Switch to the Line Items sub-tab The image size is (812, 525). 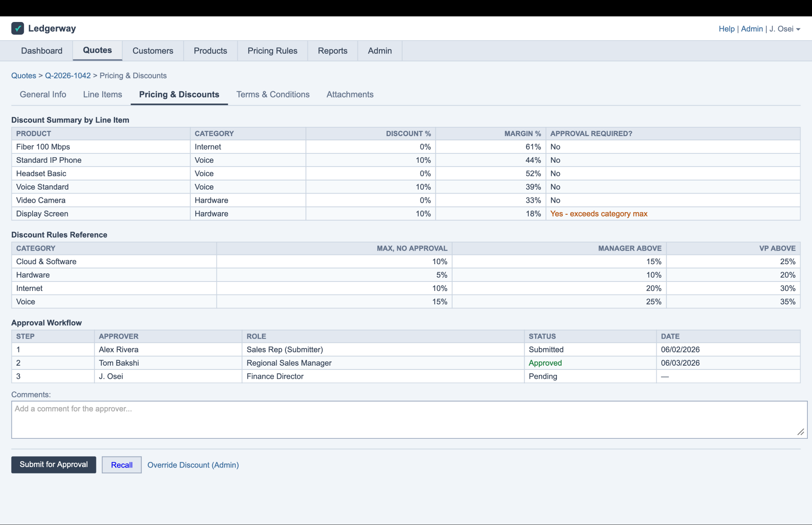click(102, 95)
